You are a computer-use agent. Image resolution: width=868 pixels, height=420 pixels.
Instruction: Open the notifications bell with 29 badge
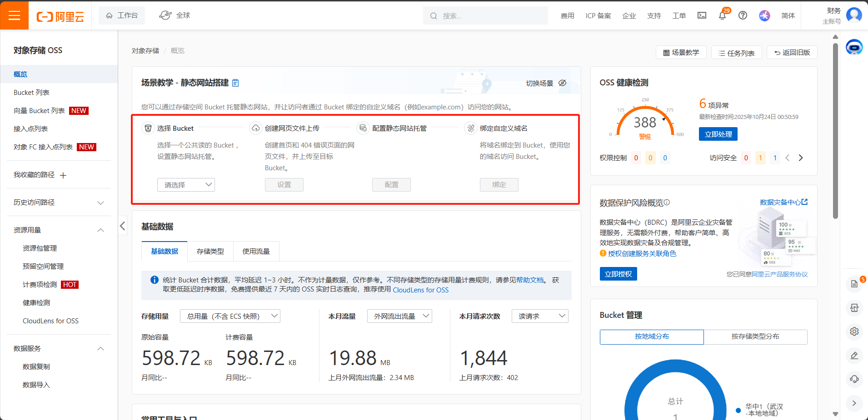point(722,15)
